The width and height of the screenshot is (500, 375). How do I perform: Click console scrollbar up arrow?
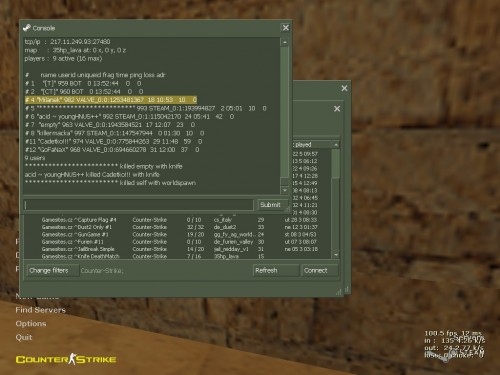coord(285,42)
